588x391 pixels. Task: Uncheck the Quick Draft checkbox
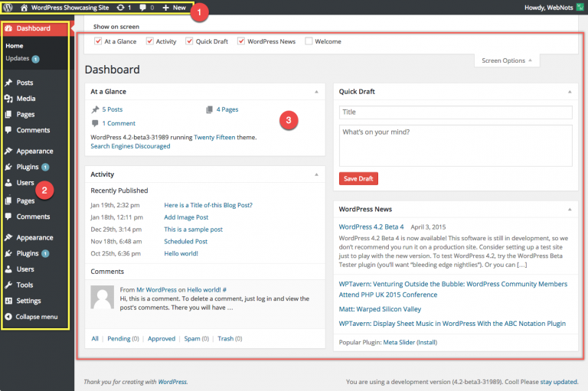click(189, 41)
